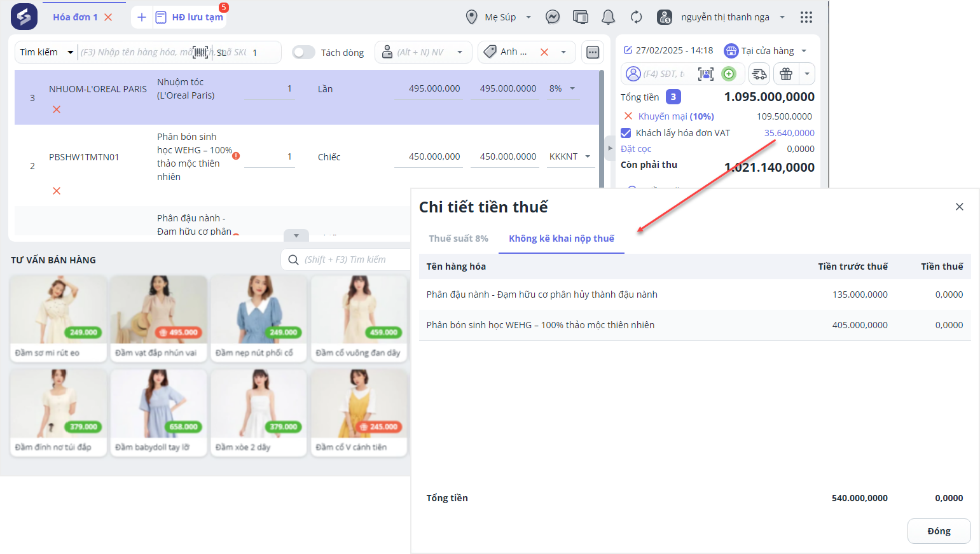Switch to Hóa đơn 1 tab

click(x=75, y=17)
